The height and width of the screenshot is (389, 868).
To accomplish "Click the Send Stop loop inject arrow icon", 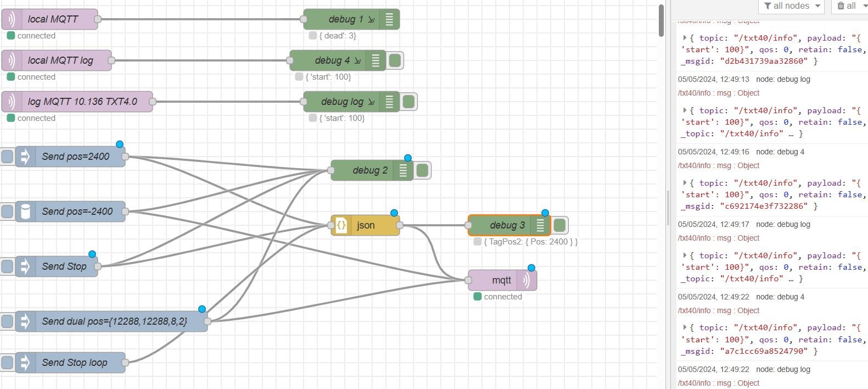I will point(25,363).
